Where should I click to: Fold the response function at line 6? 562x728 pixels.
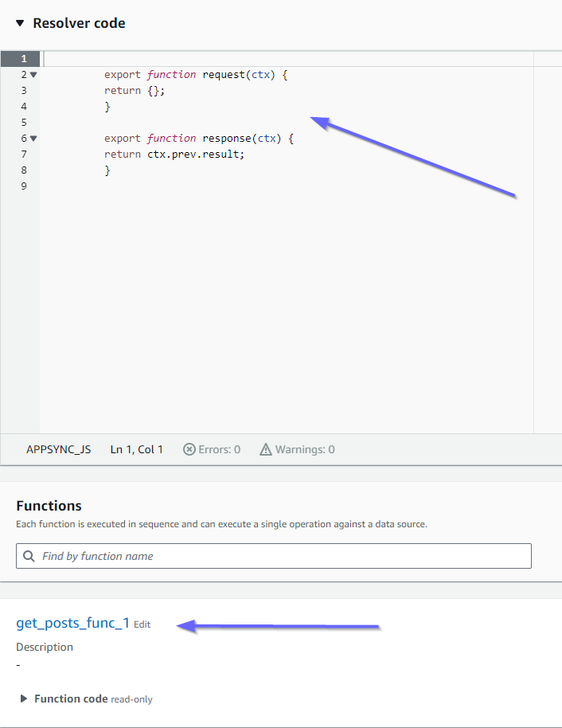tap(32, 138)
